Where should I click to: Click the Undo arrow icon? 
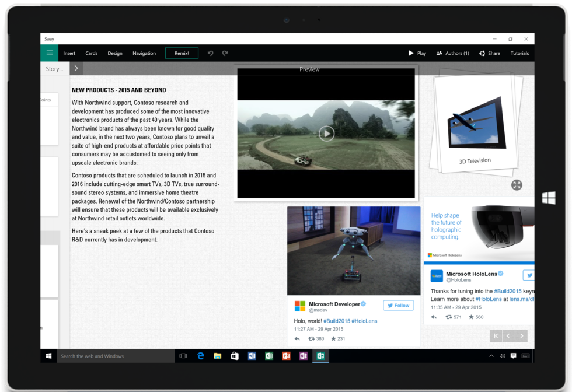pyautogui.click(x=211, y=53)
